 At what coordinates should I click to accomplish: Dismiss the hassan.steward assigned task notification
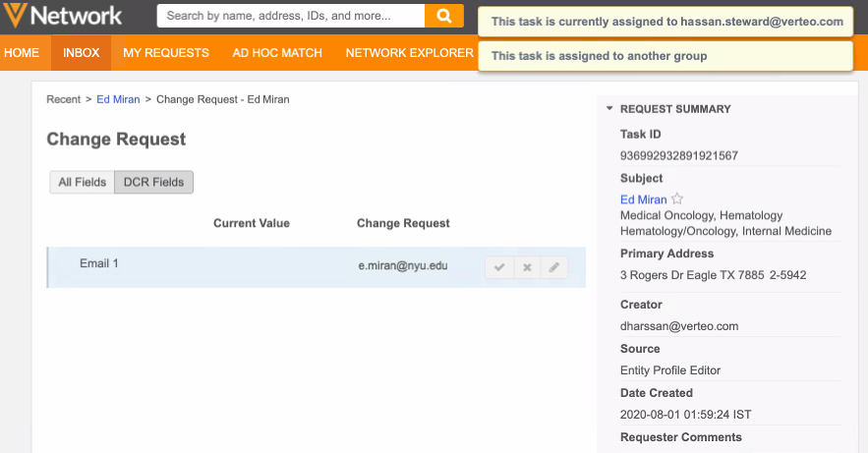pos(665,22)
